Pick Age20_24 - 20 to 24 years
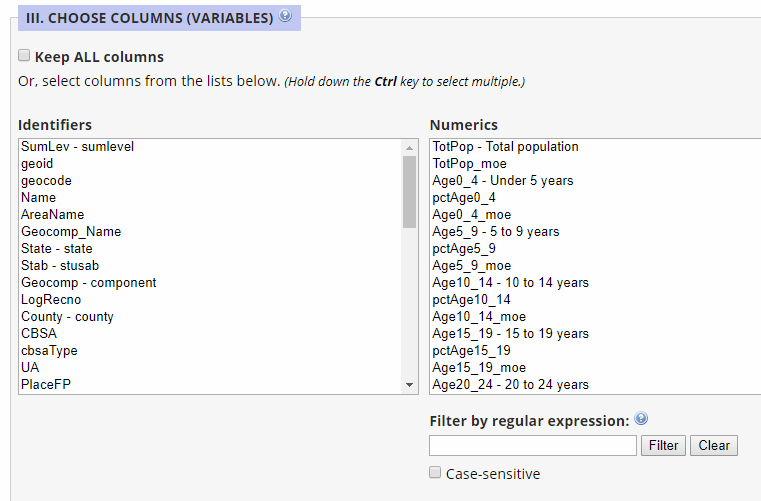Image resolution: width=761 pixels, height=501 pixels. point(510,385)
